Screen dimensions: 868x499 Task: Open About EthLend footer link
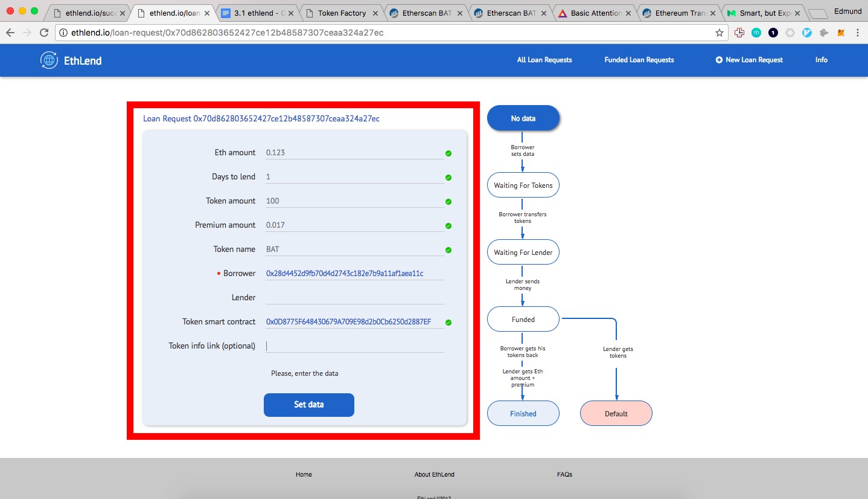[x=435, y=475]
